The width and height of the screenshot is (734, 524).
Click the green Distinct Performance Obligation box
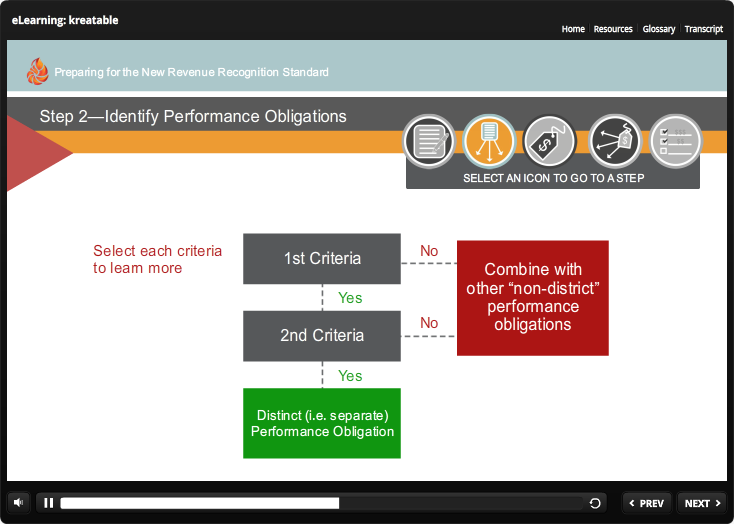322,423
